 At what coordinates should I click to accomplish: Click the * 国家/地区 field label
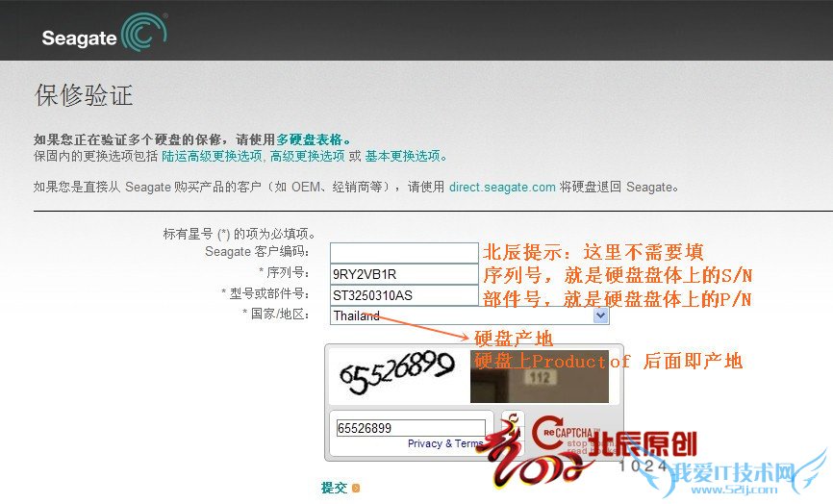click(x=276, y=314)
